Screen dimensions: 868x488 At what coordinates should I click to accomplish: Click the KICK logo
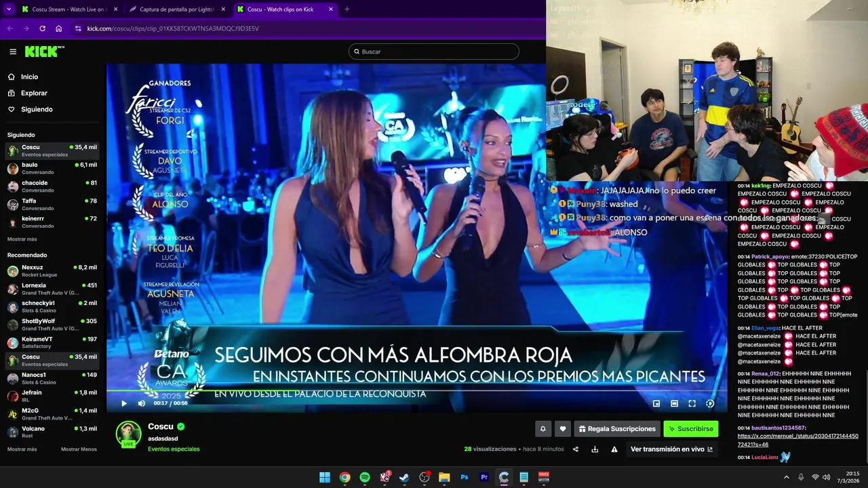(44, 52)
